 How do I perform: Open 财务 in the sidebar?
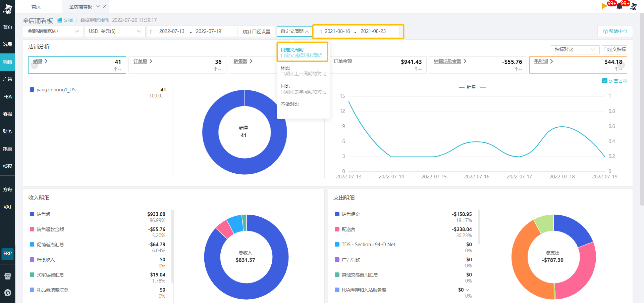[x=7, y=131]
